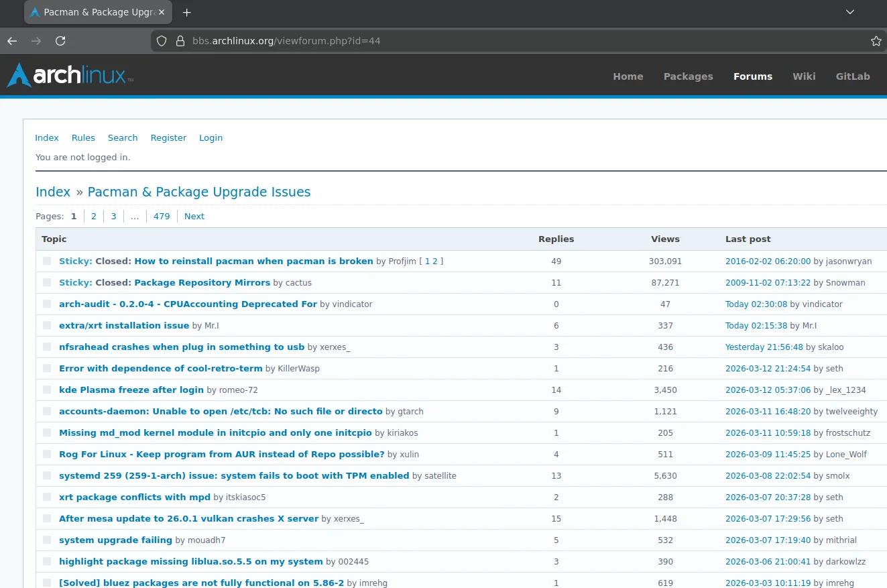Jump to the Next page of topics

click(x=194, y=216)
